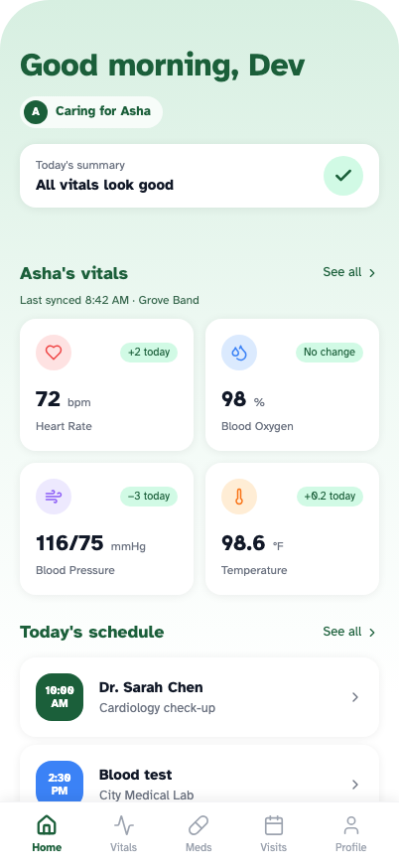Image resolution: width=399 pixels, height=868 pixels.
Task: Open the 10:00 AM time block
Action: tap(60, 697)
